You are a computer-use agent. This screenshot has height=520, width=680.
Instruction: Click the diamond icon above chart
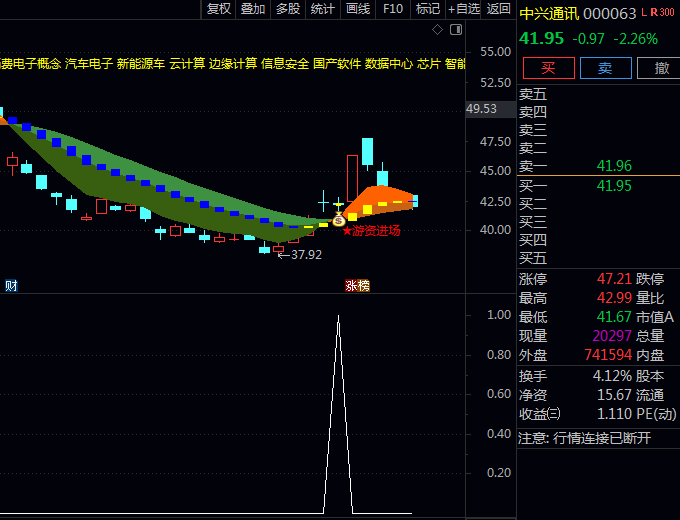(x=437, y=30)
